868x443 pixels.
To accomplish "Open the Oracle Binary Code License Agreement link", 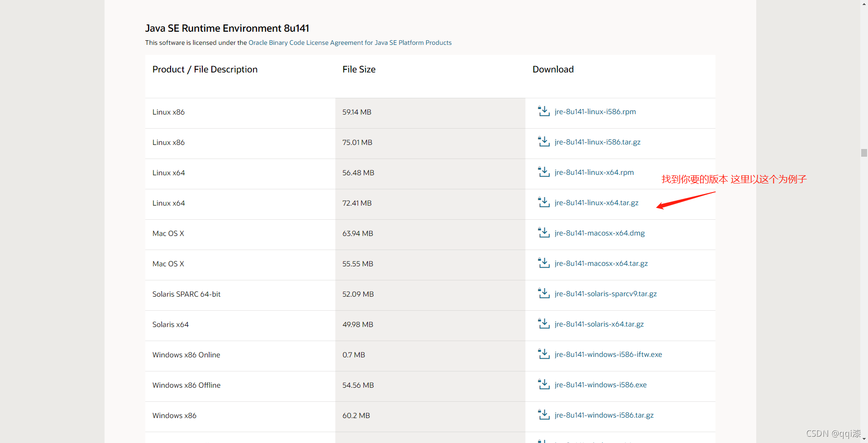I will [x=350, y=43].
